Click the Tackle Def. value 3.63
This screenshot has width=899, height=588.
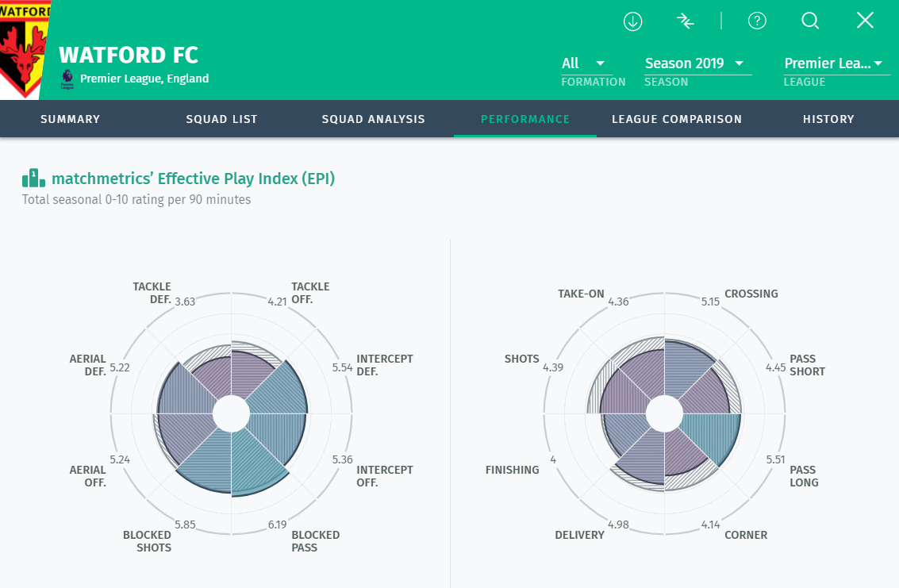[x=185, y=302]
